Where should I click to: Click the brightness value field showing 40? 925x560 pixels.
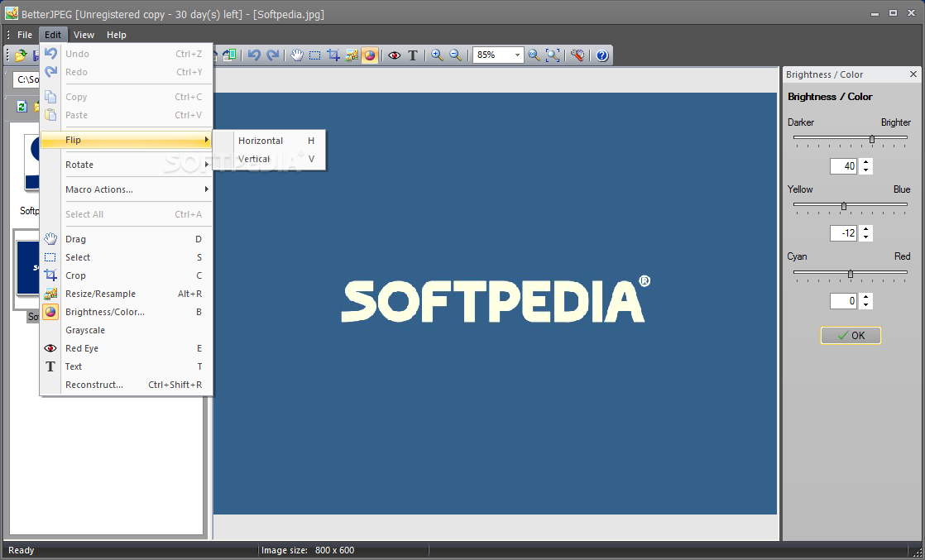pyautogui.click(x=844, y=166)
